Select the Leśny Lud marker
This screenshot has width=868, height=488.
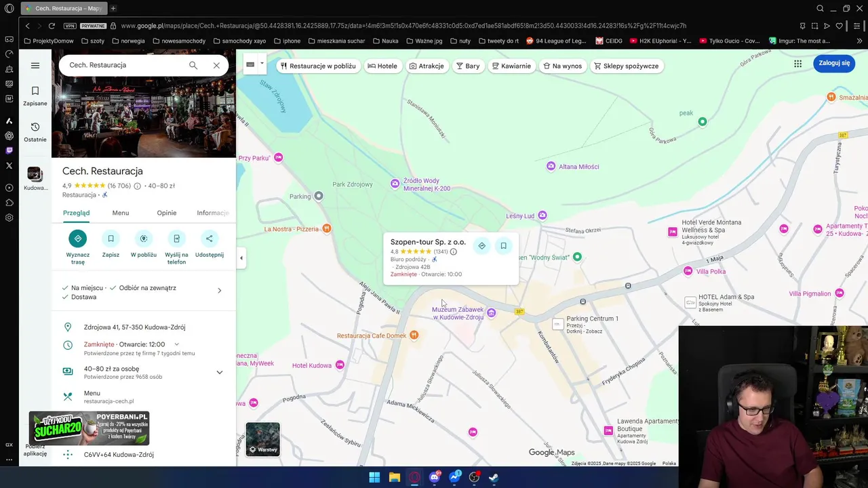coord(542,216)
